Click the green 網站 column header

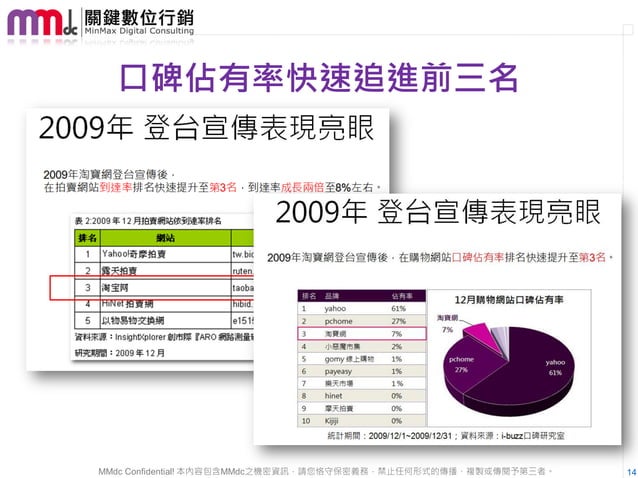click(166, 238)
